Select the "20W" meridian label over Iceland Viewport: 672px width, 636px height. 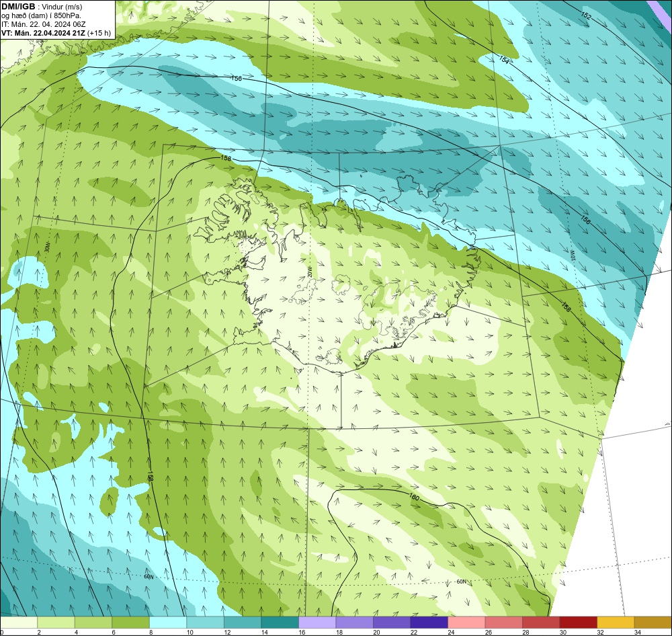309,272
